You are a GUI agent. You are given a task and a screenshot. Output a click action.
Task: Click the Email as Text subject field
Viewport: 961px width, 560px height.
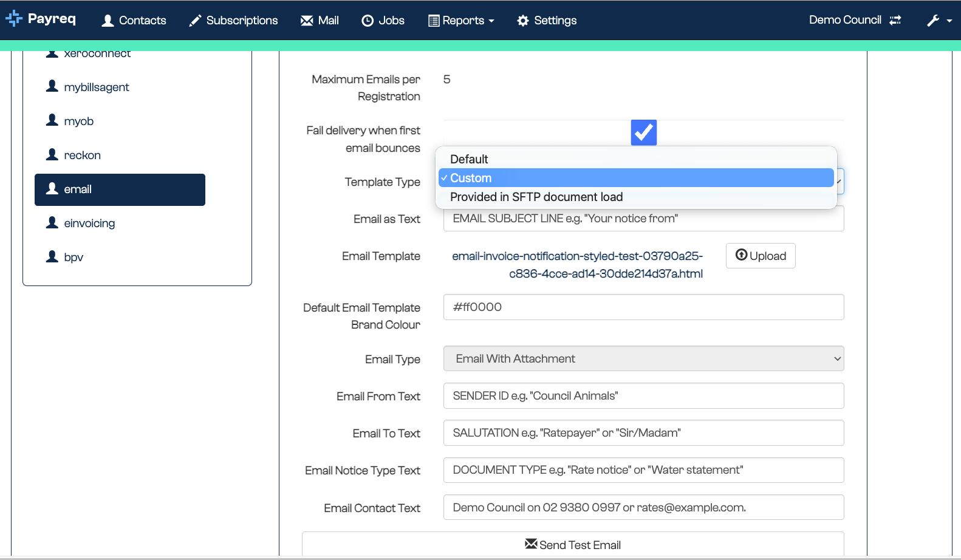coord(644,219)
